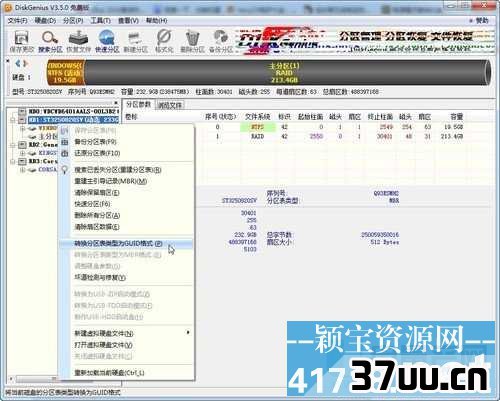Open the 硬盘(D) menu
This screenshot has height=401, width=500.
pyautogui.click(x=45, y=21)
